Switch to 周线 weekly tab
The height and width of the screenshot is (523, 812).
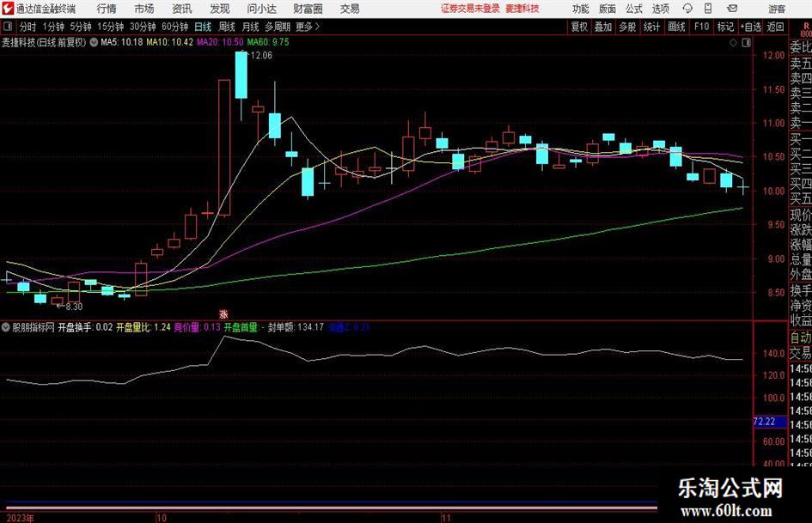click(x=227, y=27)
